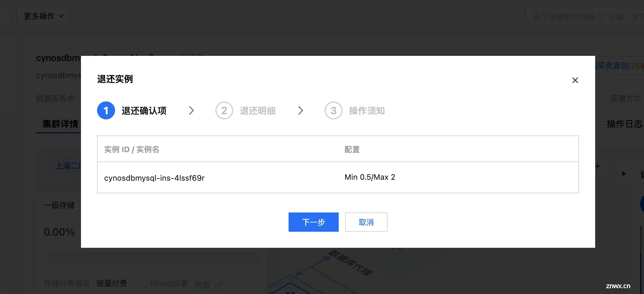Switch to the 集群详情 tab
644x294 pixels.
click(60, 124)
